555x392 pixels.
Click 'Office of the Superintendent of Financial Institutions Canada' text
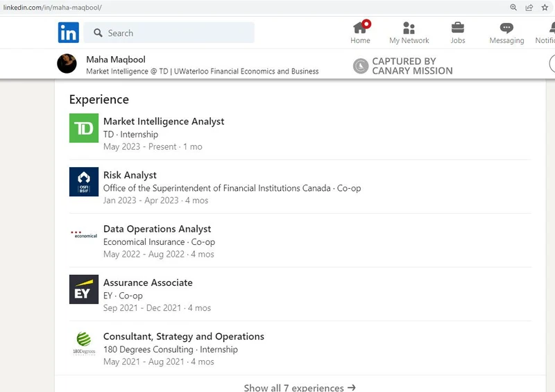click(217, 188)
